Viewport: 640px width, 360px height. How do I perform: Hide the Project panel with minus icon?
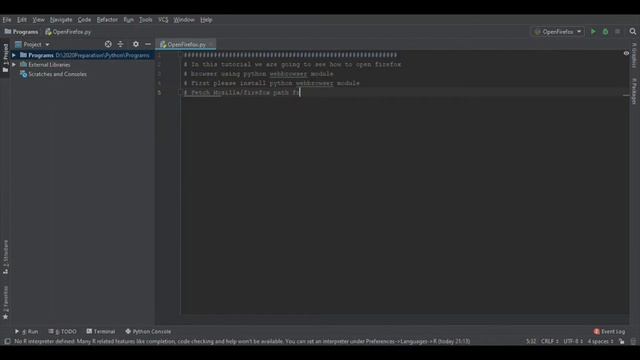(x=148, y=44)
